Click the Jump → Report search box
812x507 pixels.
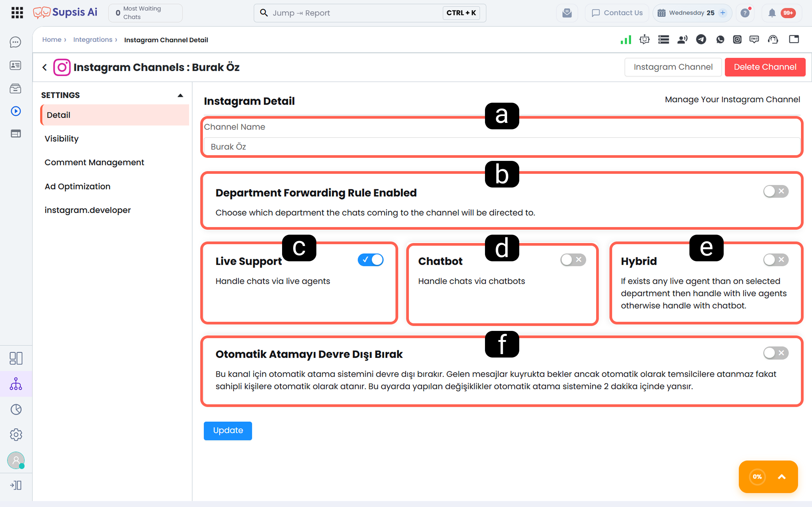(370, 13)
